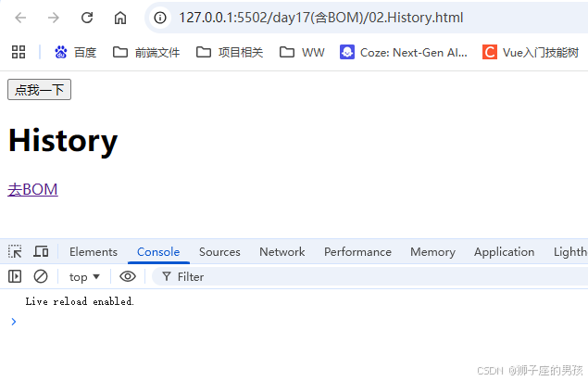Follow the 去BOM link
Viewport: 588px width, 381px height.
[32, 189]
